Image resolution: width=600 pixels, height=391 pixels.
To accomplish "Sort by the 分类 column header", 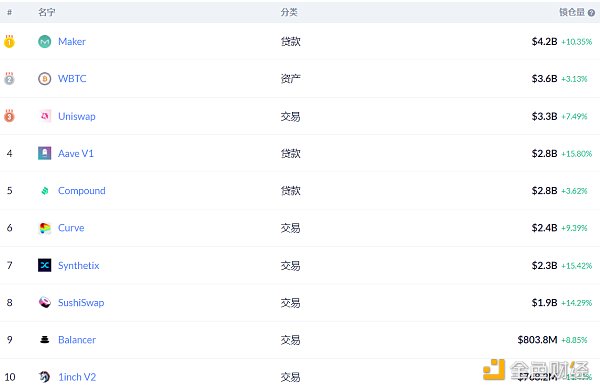I will click(289, 12).
